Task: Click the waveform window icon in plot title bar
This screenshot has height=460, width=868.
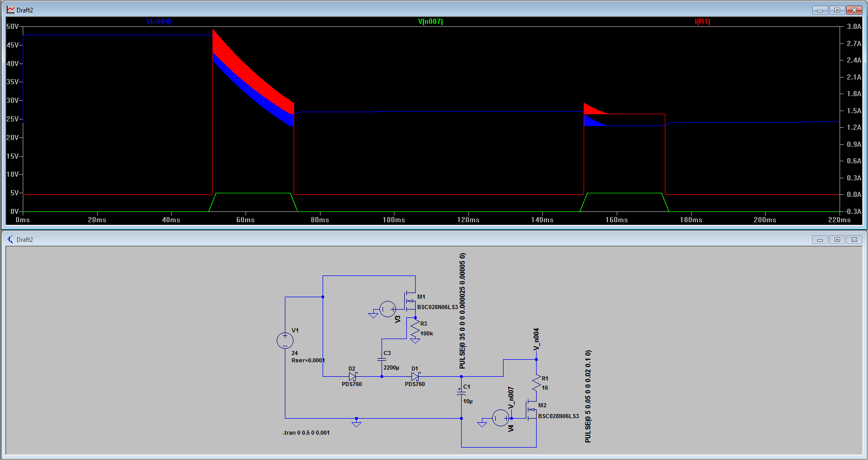Action: pos(10,10)
